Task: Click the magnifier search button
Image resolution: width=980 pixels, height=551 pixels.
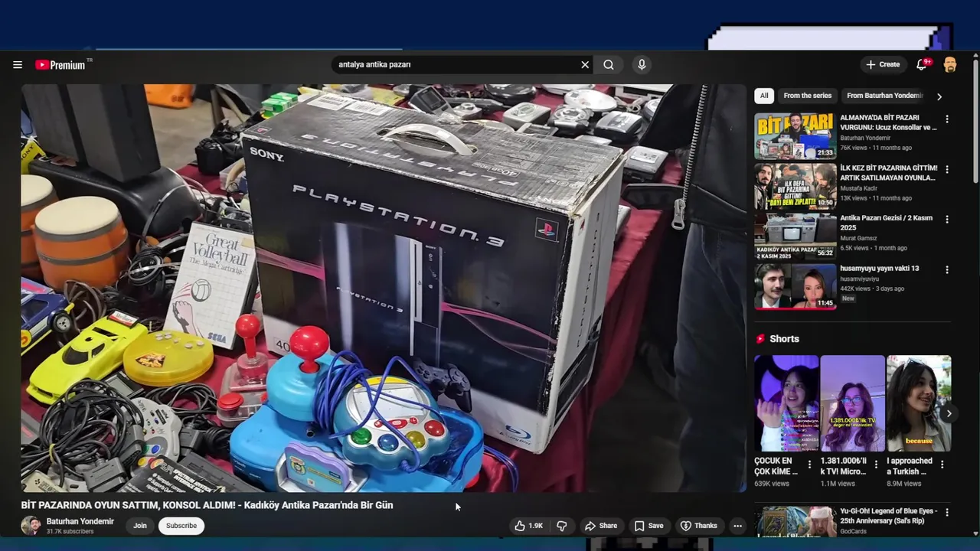Action: 609,65
